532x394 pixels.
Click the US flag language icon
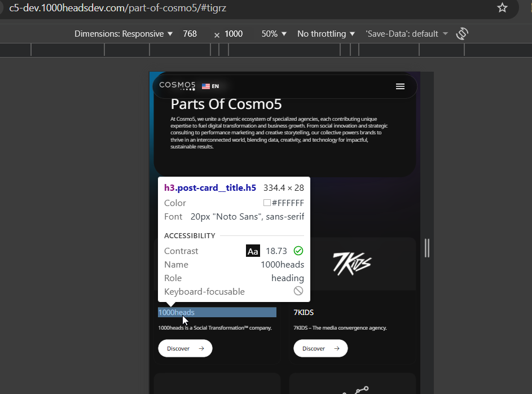[x=205, y=86]
